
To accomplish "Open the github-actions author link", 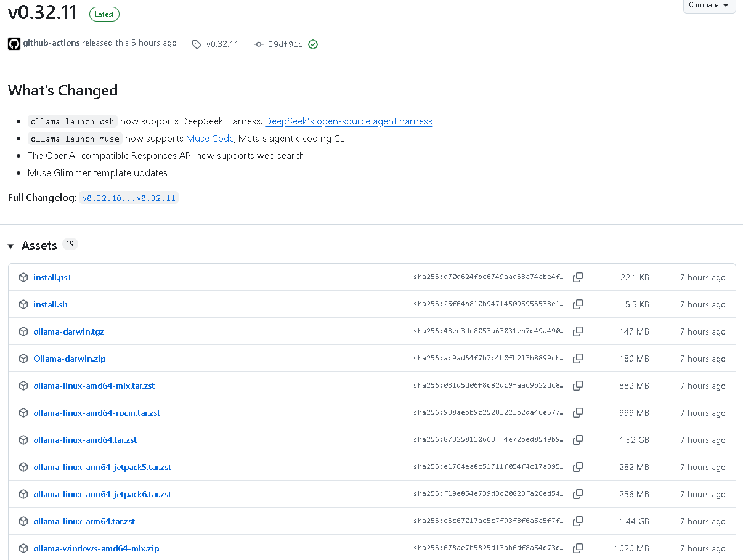I will 51,43.
